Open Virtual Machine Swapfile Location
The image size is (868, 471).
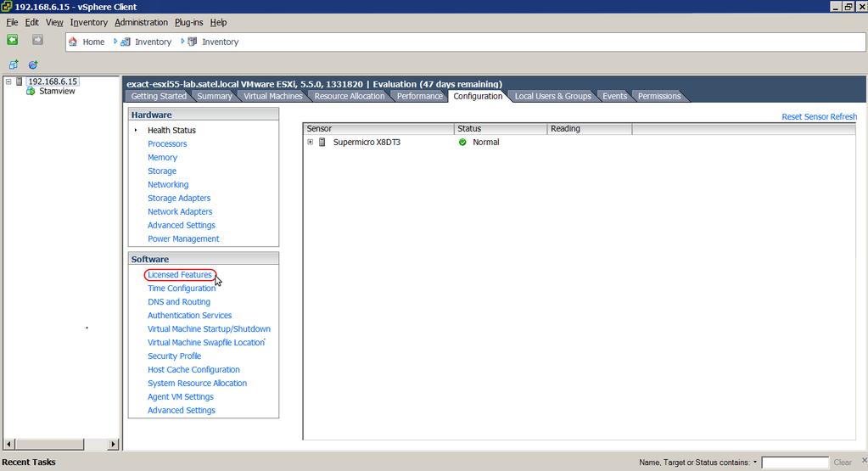coord(206,343)
